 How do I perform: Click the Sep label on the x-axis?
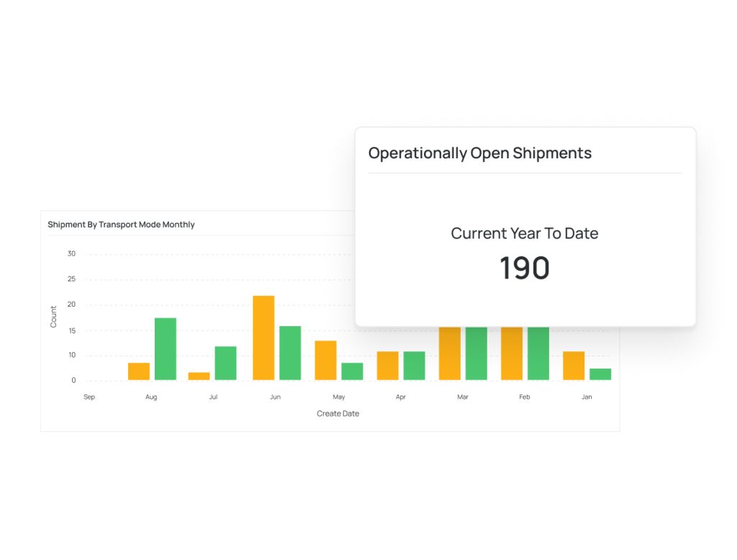(89, 397)
